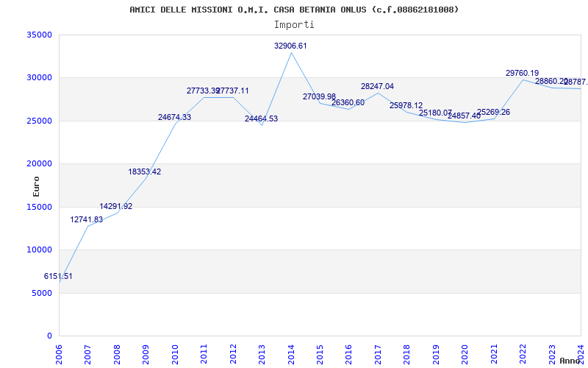This screenshot has width=588, height=368.
Task: Click the x-axis year 2007
Action: pyautogui.click(x=87, y=354)
